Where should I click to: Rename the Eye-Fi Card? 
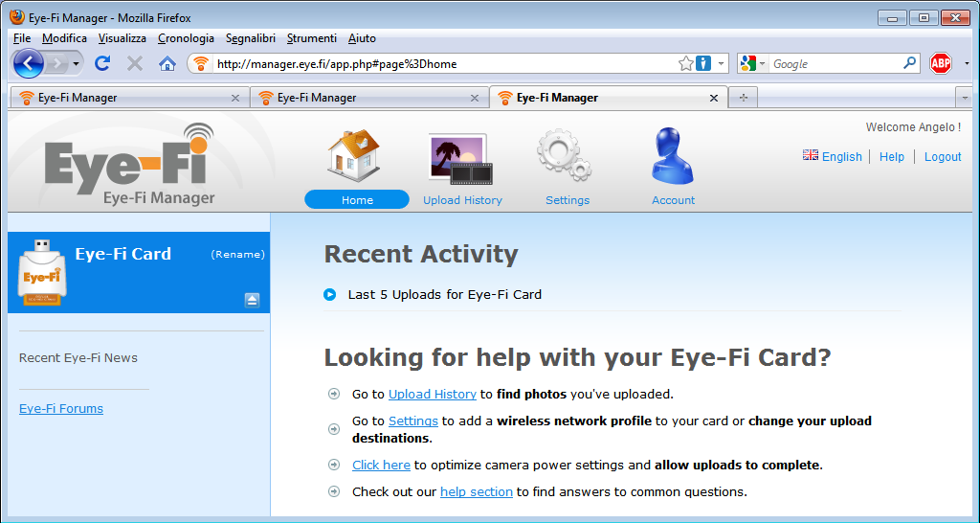(237, 255)
